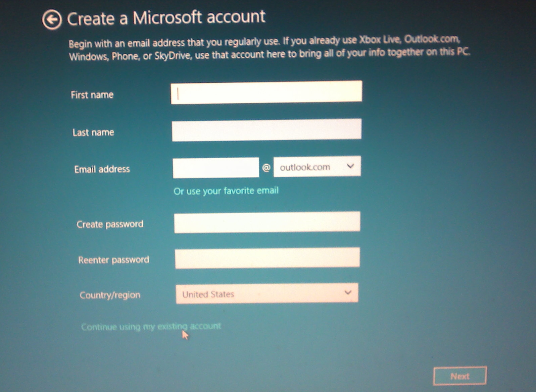Click the 'Country/region' label
The width and height of the screenshot is (536, 392).
tap(110, 295)
